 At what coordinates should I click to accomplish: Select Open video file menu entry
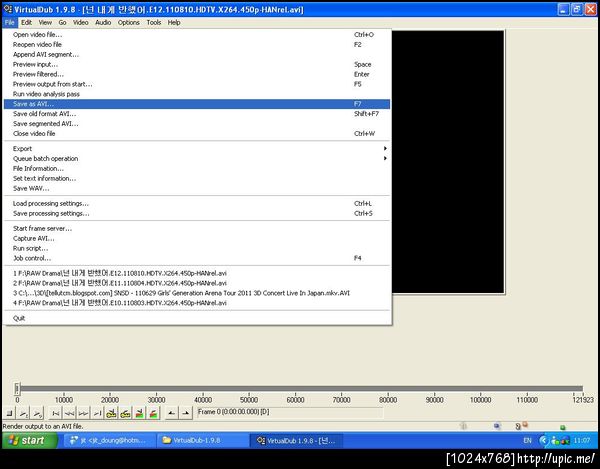(197, 35)
